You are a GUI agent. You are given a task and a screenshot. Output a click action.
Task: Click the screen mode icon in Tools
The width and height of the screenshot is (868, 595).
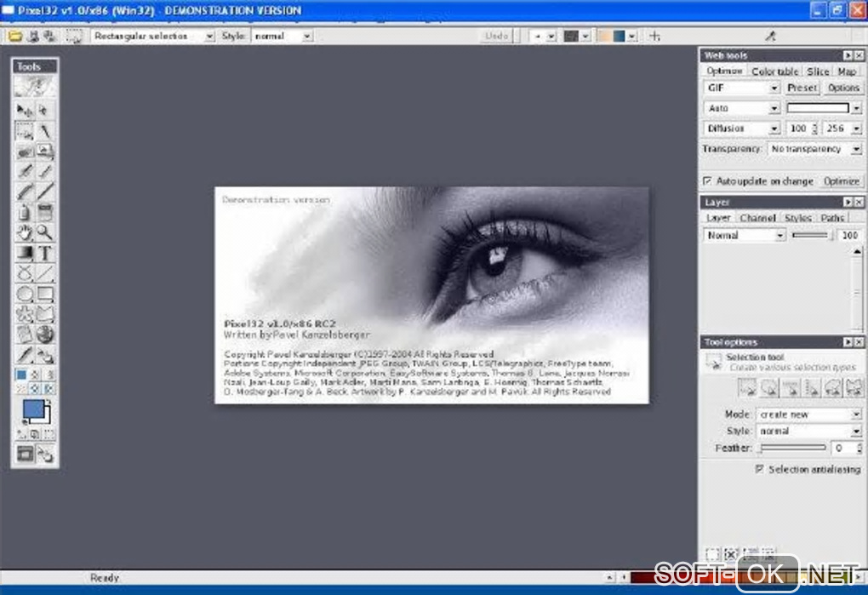click(x=25, y=454)
